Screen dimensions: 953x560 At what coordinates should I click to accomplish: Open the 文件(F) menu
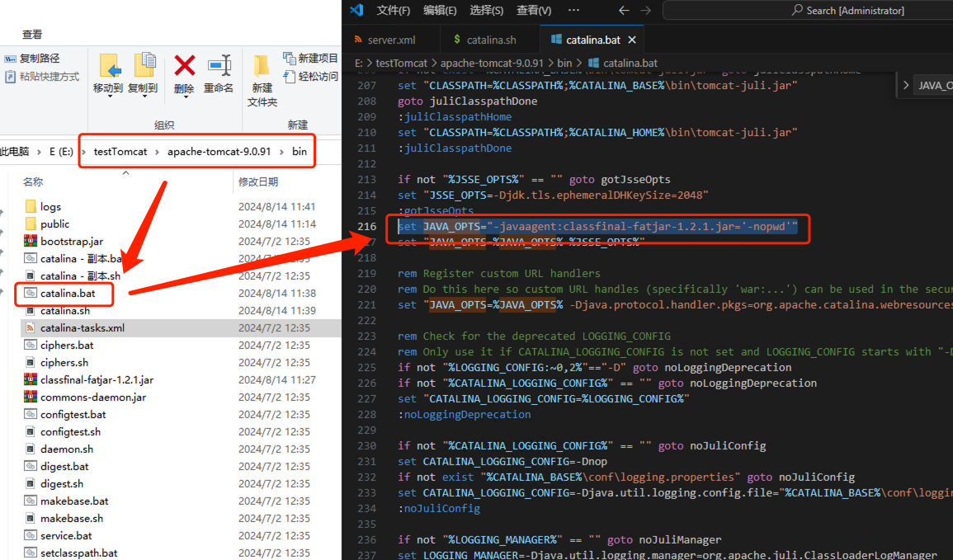(x=394, y=10)
